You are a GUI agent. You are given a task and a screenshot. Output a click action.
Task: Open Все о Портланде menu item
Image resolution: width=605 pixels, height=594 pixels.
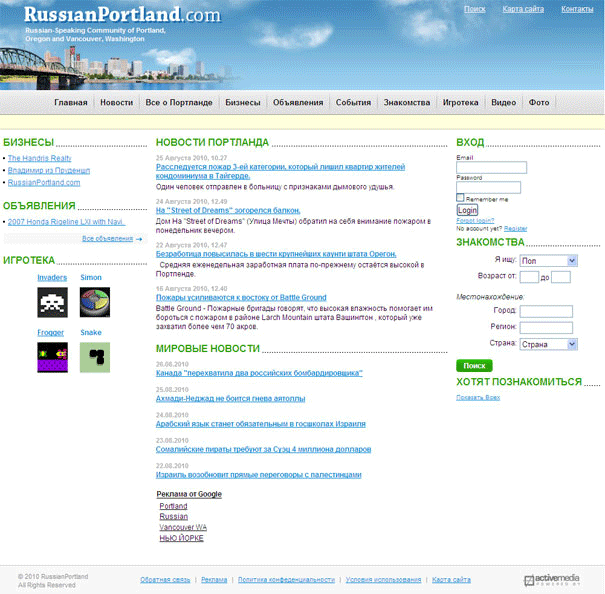[x=179, y=103]
